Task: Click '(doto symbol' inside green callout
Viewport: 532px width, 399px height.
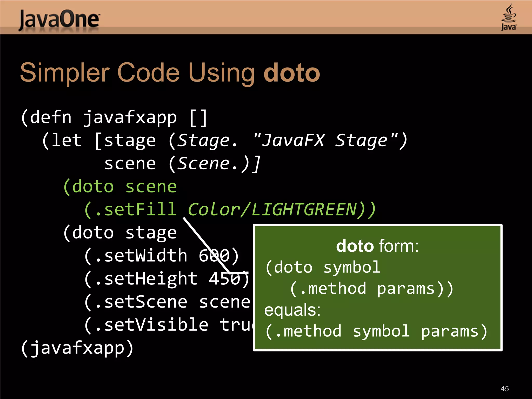Action: (323, 267)
